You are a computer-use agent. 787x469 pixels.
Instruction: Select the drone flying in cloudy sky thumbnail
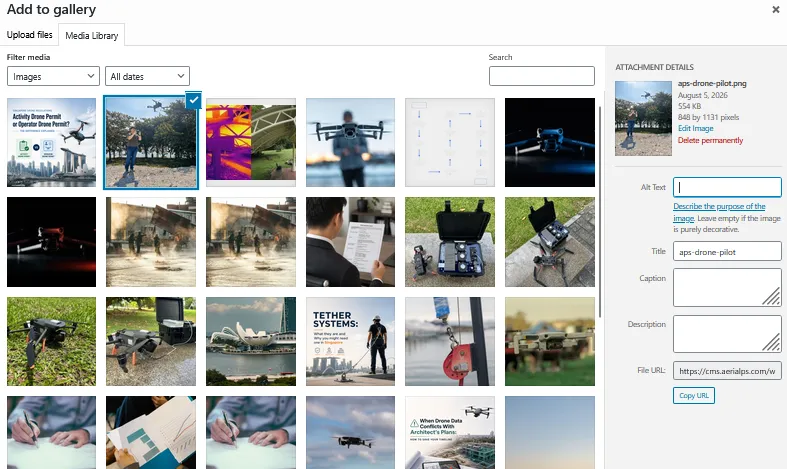[x=350, y=432]
